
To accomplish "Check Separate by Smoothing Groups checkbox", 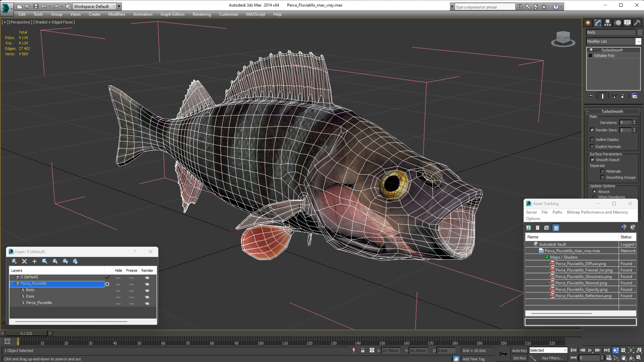I will 602,177.
